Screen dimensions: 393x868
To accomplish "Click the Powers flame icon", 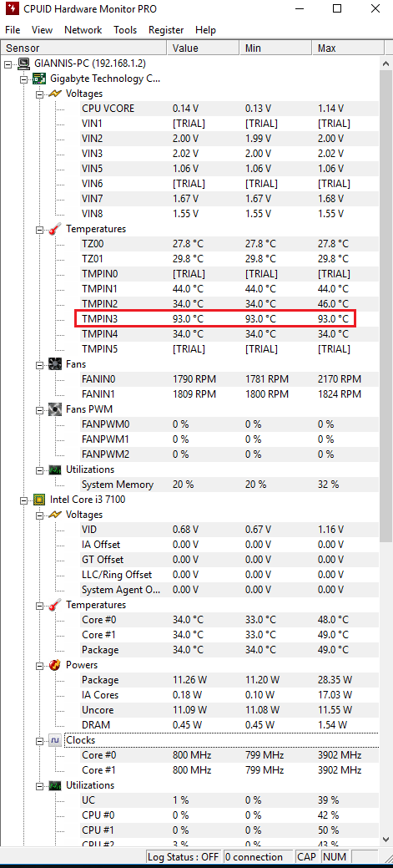I will point(55,664).
